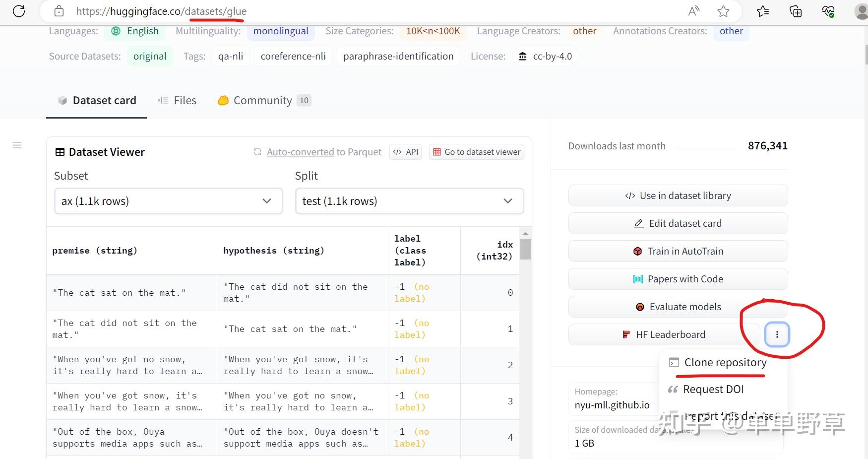Choose Clone repository from the popup menu
Viewport: 868px width, 459px height.
coord(717,362)
